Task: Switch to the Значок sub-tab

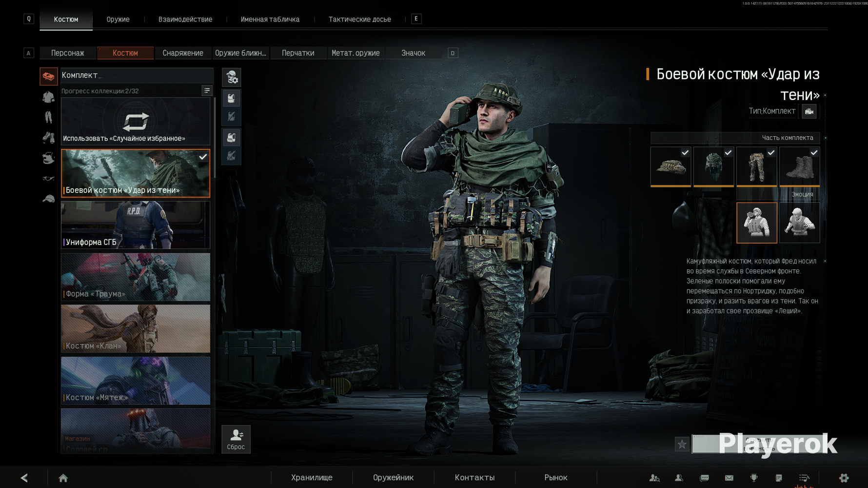Action: 413,53
